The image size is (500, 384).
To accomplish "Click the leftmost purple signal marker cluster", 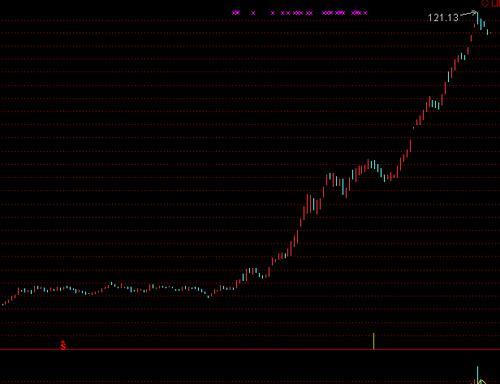I will pyautogui.click(x=236, y=13).
